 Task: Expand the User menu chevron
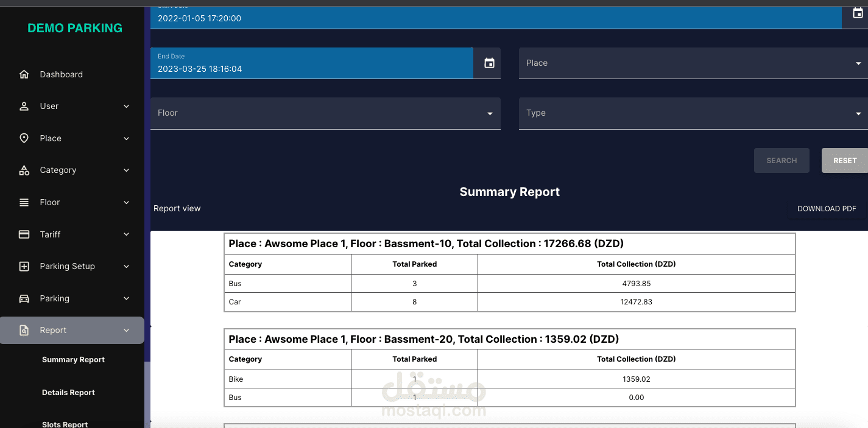pyautogui.click(x=127, y=106)
